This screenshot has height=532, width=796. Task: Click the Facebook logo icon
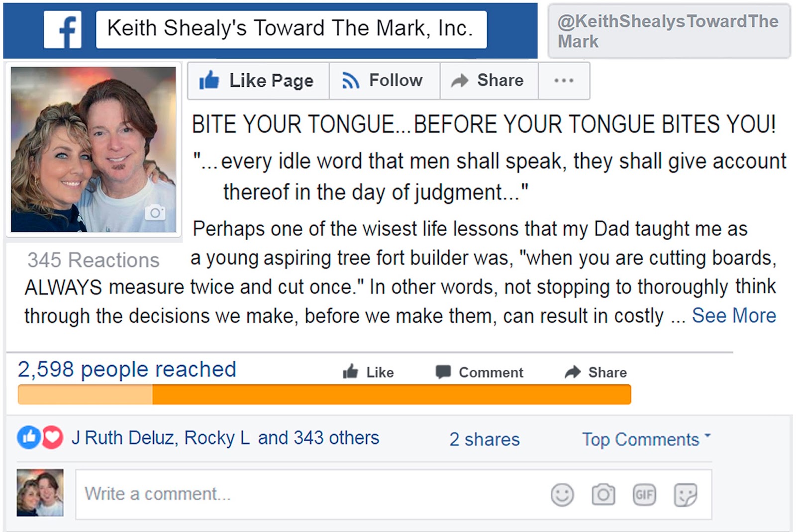point(63,30)
